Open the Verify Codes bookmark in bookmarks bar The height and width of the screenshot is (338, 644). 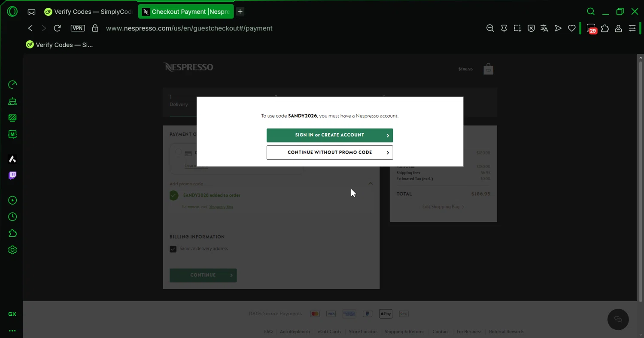[x=59, y=45]
